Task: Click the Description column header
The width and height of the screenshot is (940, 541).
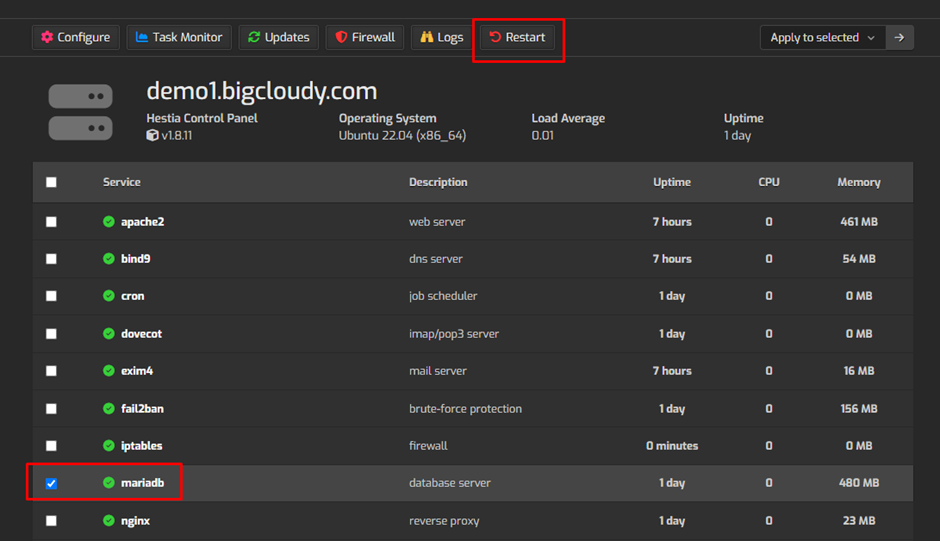Action: coord(438,182)
